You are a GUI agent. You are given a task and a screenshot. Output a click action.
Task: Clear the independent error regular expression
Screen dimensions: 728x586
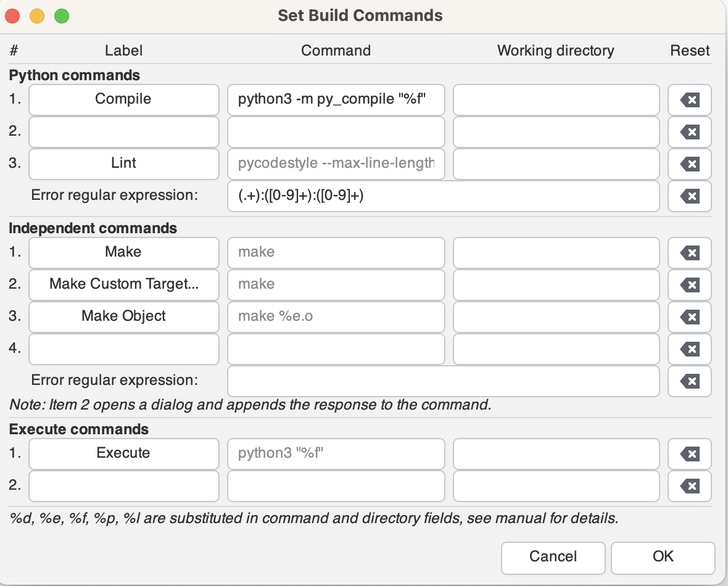click(x=689, y=381)
